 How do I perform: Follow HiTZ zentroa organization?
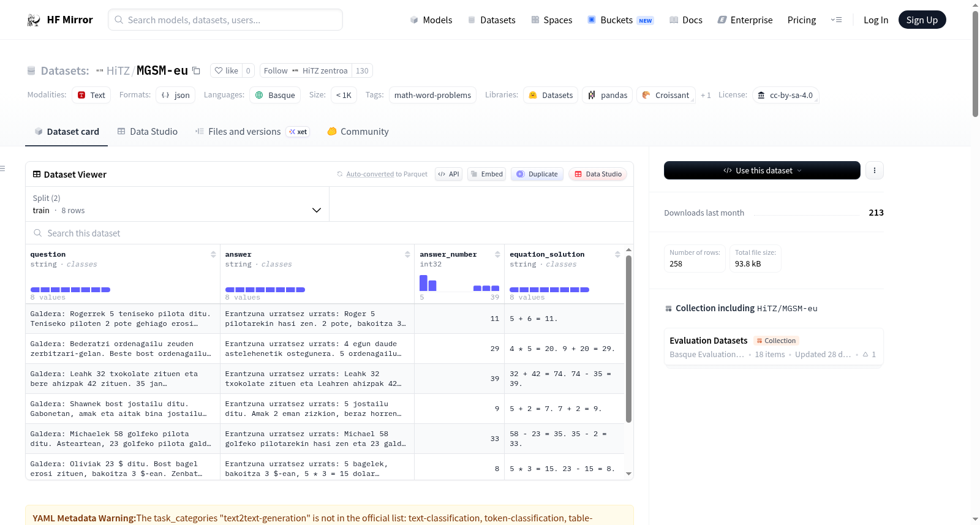[x=306, y=70]
